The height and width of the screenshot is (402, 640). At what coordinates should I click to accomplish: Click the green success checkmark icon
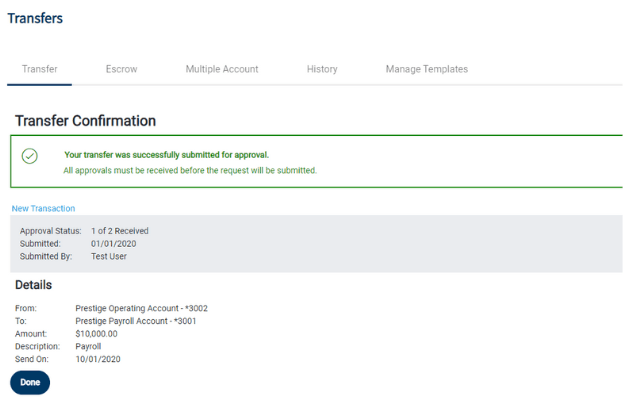tap(29, 156)
